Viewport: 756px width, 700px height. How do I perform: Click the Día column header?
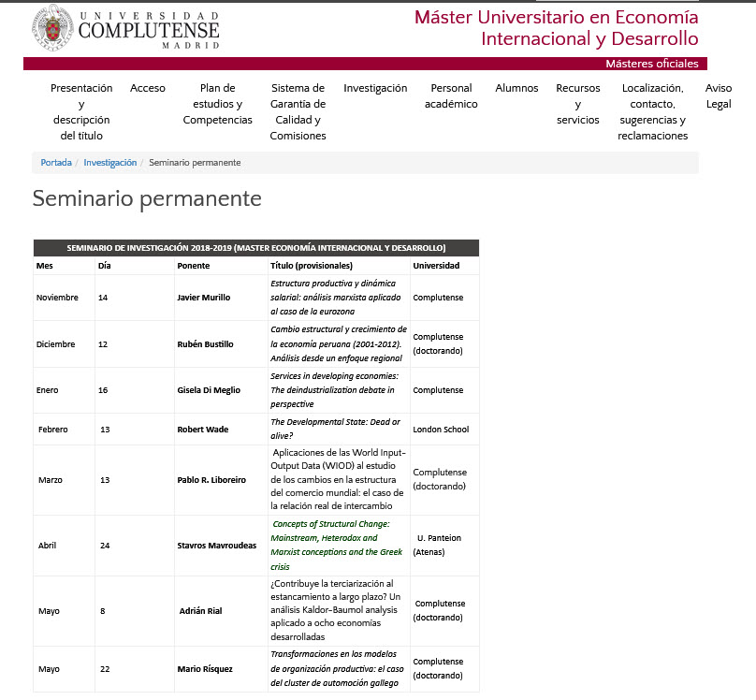pyautogui.click(x=104, y=266)
